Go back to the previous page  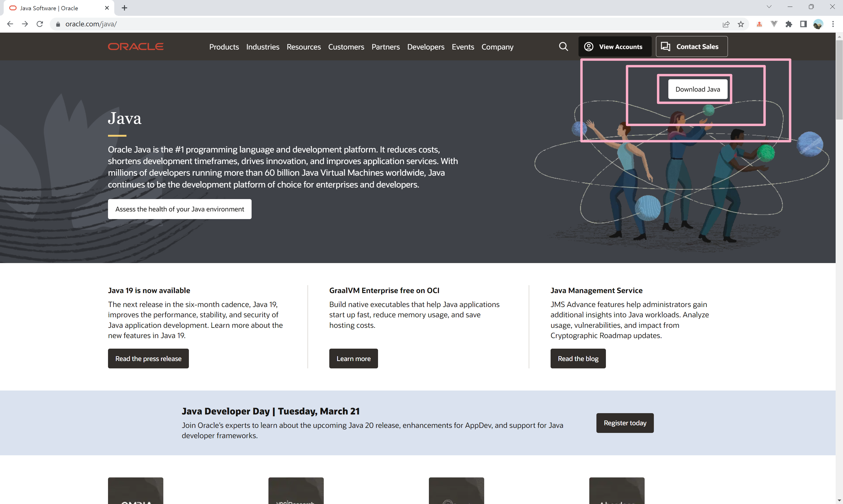[10, 24]
